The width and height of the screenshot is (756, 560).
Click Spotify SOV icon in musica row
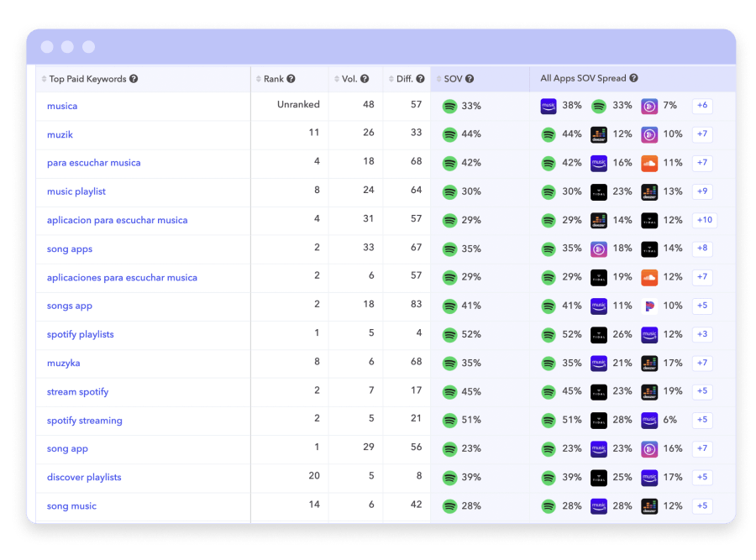[x=450, y=106]
